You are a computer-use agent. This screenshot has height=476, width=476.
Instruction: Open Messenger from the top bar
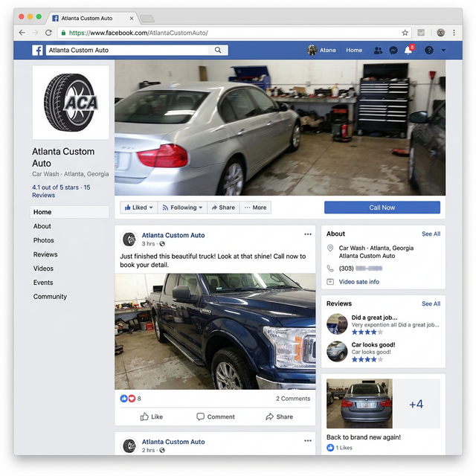pos(393,51)
